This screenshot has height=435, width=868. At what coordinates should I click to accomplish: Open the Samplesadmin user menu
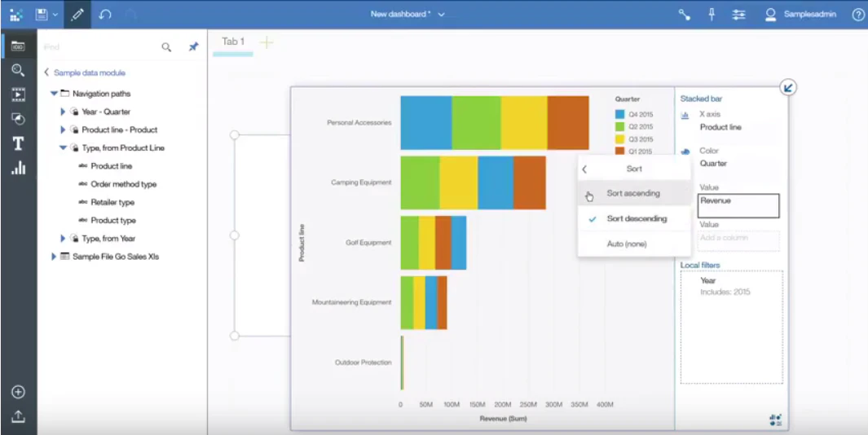[800, 15]
